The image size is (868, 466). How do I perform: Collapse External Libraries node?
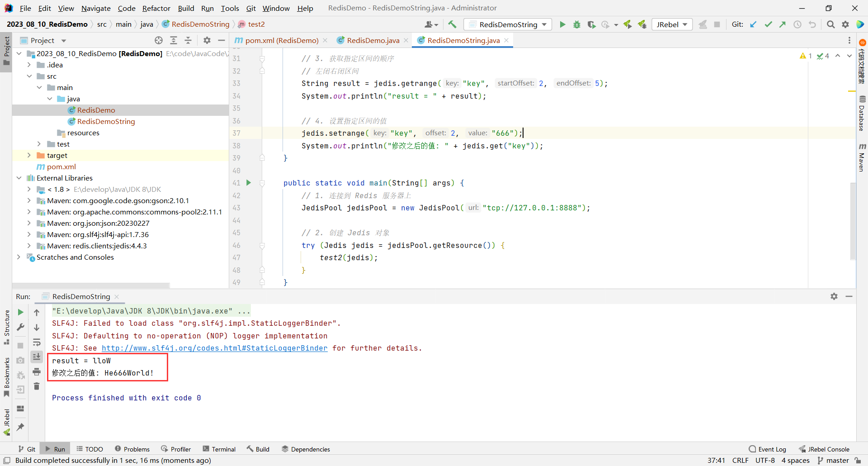coord(19,178)
